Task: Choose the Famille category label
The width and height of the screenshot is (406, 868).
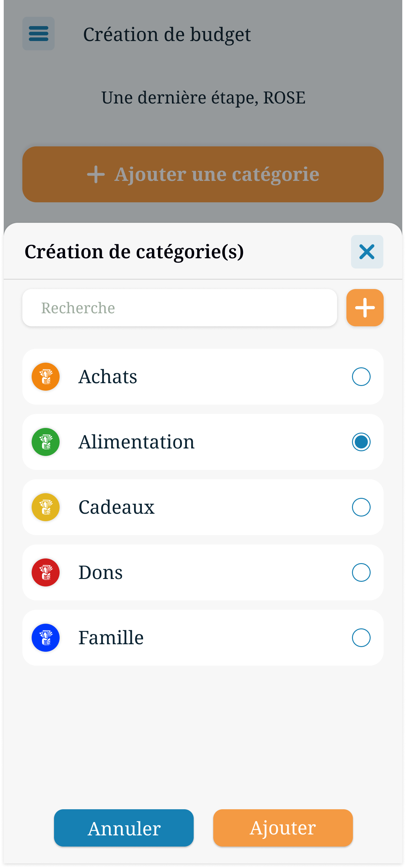Action: point(111,637)
